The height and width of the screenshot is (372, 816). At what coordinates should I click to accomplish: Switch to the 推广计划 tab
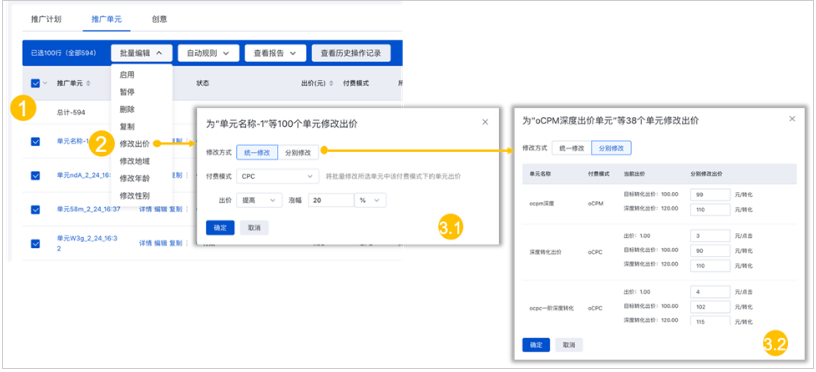pos(46,19)
